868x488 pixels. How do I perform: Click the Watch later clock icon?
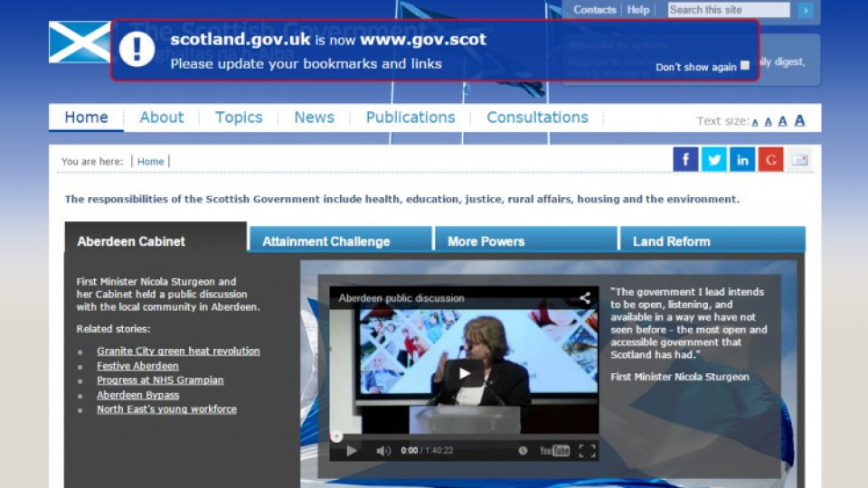click(523, 451)
